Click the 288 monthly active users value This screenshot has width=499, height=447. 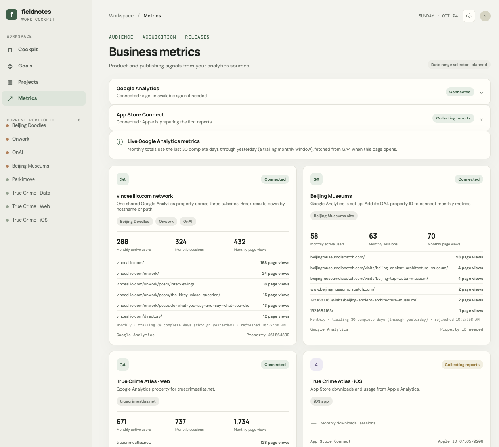point(123,241)
